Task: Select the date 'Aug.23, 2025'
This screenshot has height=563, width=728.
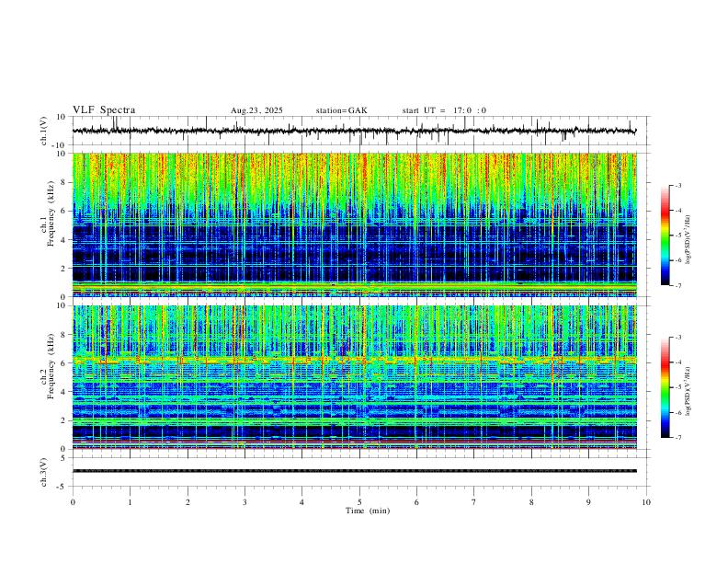Action: [256, 110]
